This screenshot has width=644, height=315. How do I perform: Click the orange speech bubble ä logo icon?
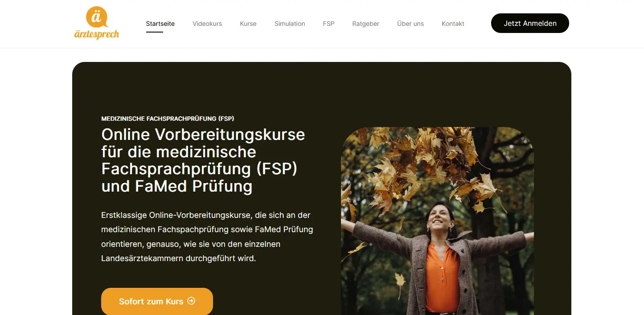pyautogui.click(x=97, y=17)
